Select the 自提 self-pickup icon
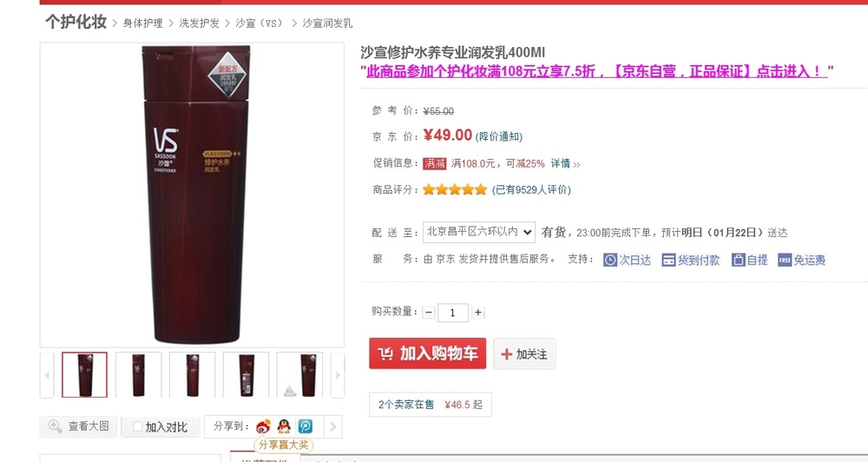Viewport: 868px width, 462px height. 739,260
